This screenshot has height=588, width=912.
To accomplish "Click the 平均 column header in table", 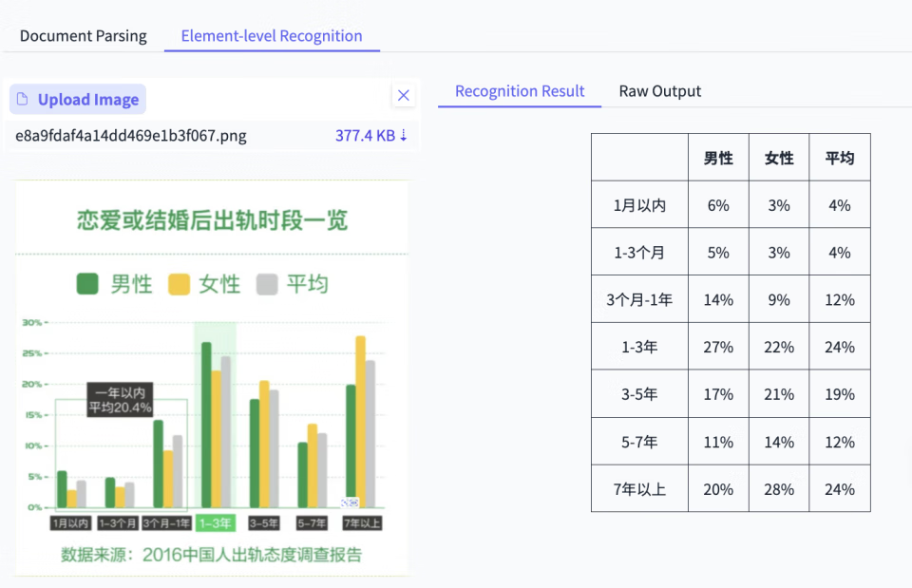I will tap(840, 158).
